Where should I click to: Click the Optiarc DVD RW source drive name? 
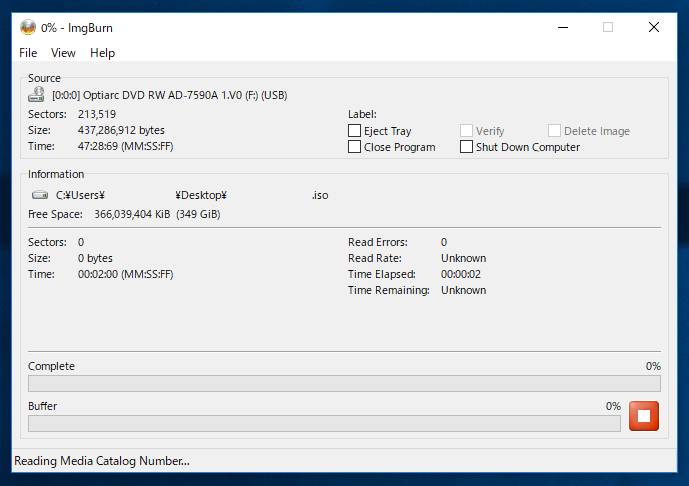click(169, 95)
